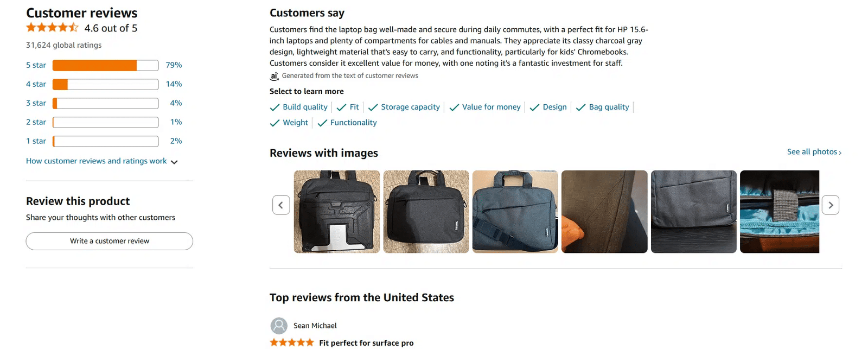Click the AI generated summary icon
This screenshot has height=349, width=868.
click(275, 76)
